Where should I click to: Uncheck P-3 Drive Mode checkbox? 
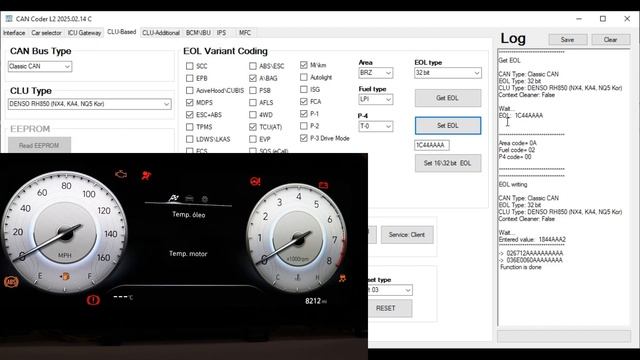coord(304,138)
